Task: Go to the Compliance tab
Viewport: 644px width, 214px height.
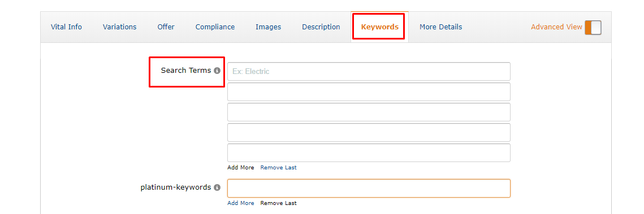Action: 215,27
